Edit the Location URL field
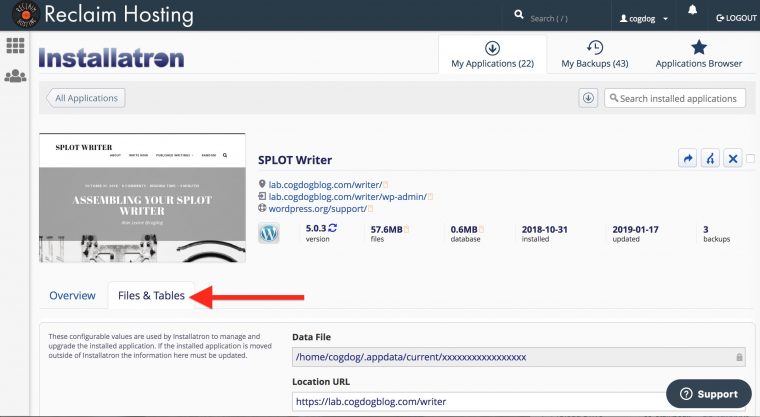 click(519, 401)
